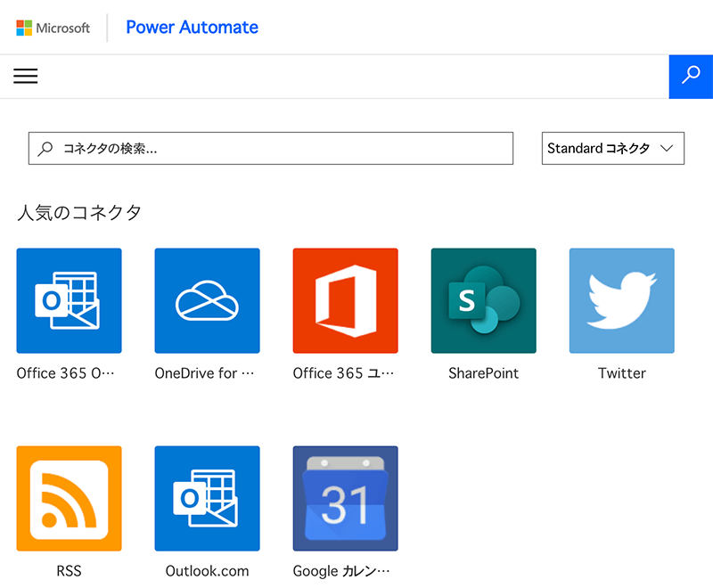Click the magnifier icon inside connector search

pos(45,149)
